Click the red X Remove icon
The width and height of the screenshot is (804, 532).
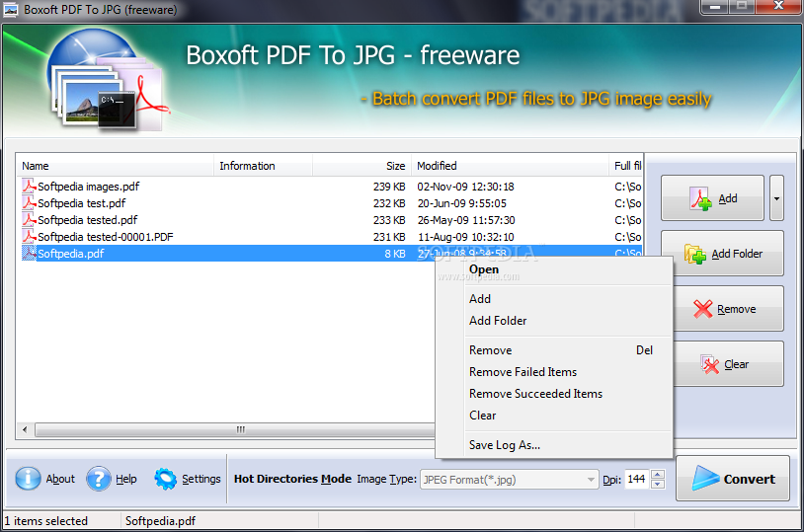[x=702, y=309]
